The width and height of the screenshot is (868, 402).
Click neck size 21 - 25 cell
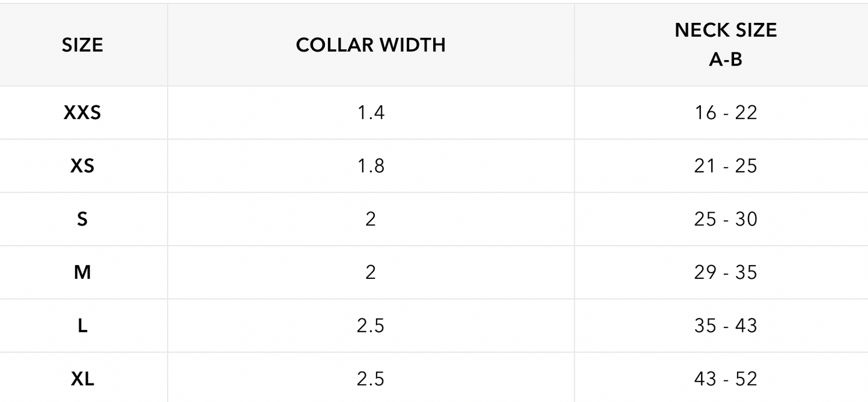click(726, 166)
